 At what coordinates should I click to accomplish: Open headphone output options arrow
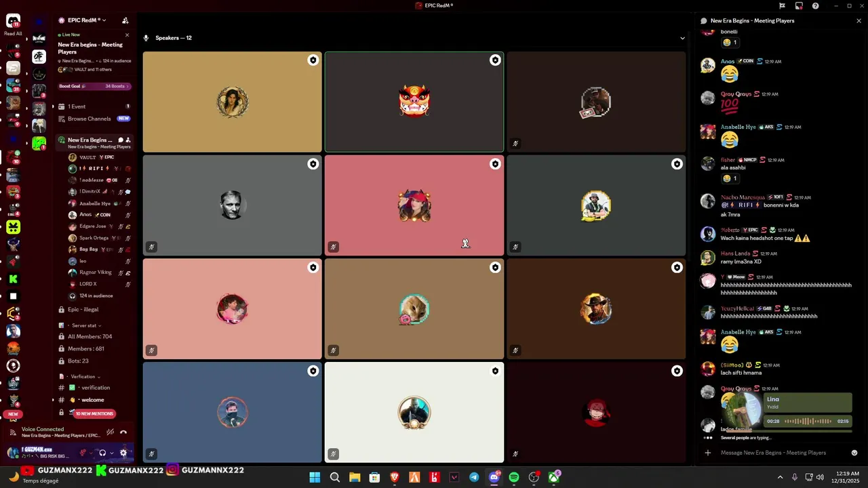111,453
